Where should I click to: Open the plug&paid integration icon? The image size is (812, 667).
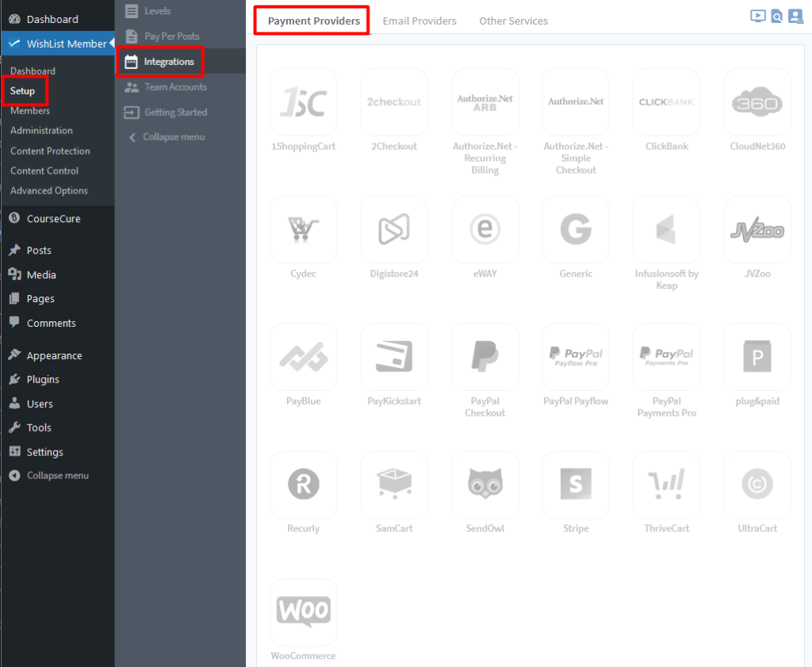coord(757,357)
